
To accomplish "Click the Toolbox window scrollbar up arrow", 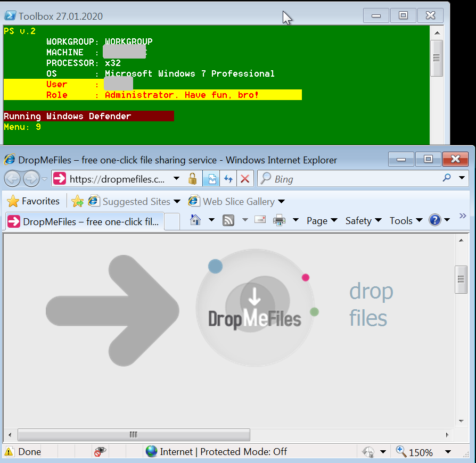I will (437, 33).
